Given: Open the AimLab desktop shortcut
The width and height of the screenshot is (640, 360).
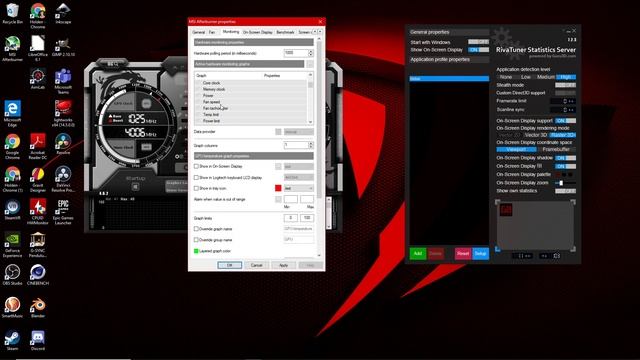Looking at the screenshot, I should pos(38,79).
